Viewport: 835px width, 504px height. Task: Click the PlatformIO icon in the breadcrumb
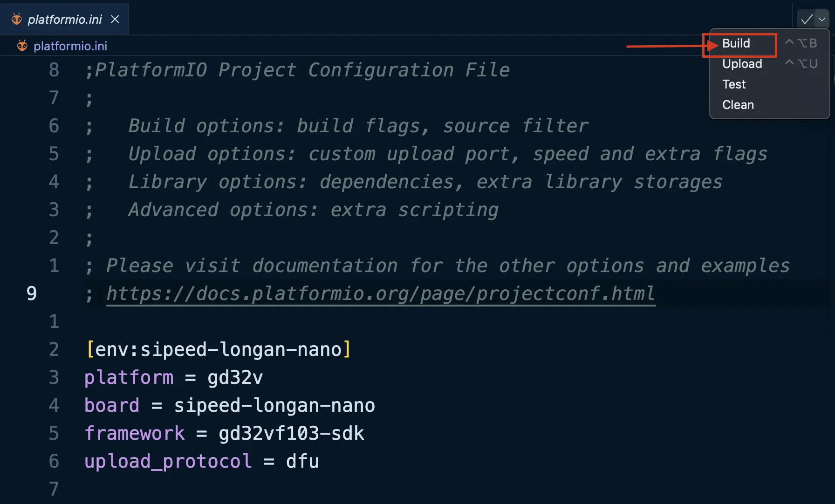pos(22,46)
